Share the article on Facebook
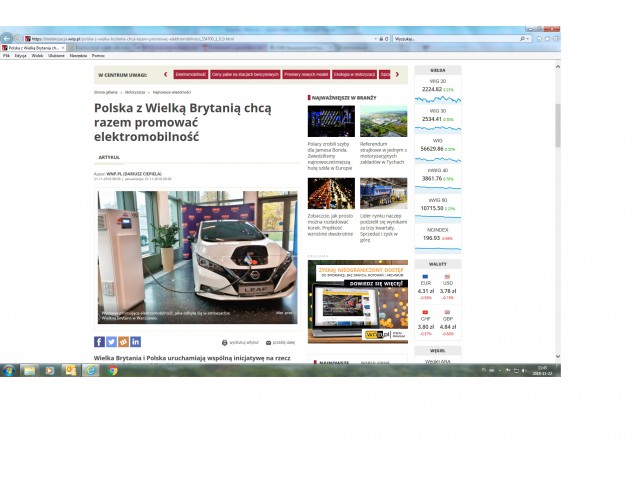 pos(99,342)
